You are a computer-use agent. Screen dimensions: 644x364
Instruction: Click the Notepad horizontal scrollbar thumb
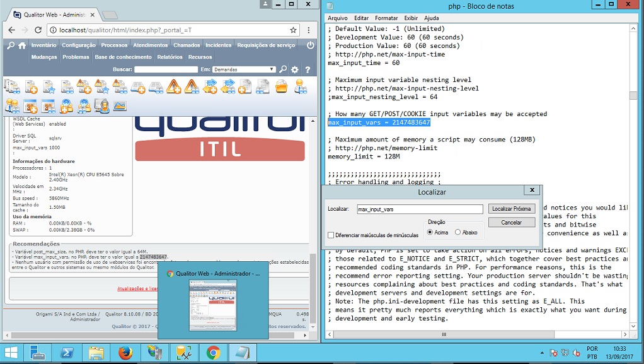point(444,334)
